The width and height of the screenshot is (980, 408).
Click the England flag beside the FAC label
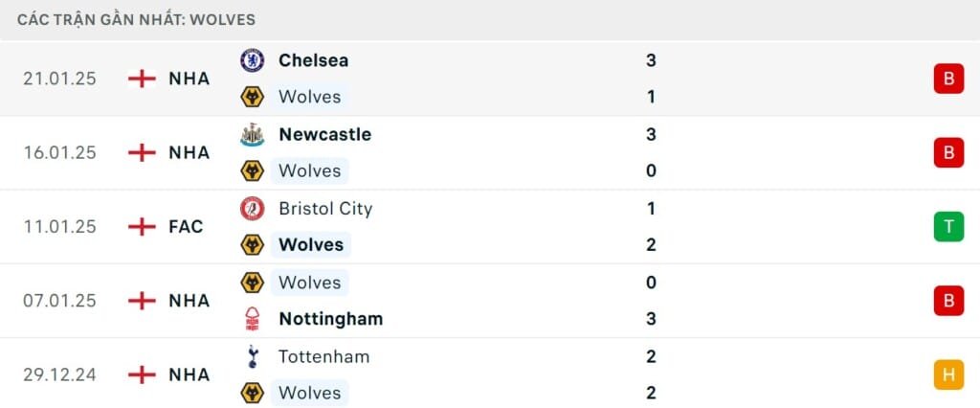coord(142,227)
